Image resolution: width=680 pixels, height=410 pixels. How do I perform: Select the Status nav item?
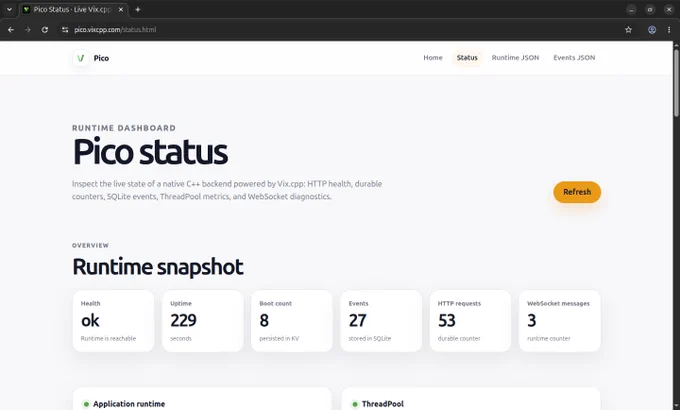coord(467,58)
